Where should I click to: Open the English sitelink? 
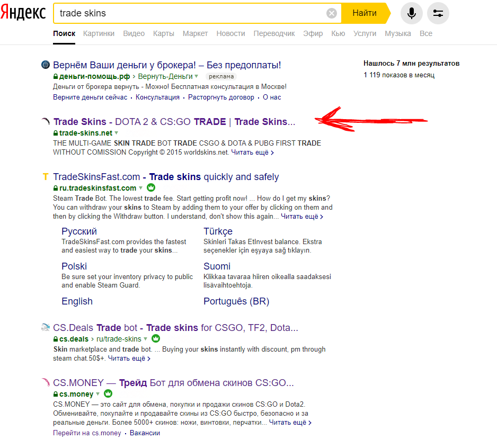click(x=77, y=301)
